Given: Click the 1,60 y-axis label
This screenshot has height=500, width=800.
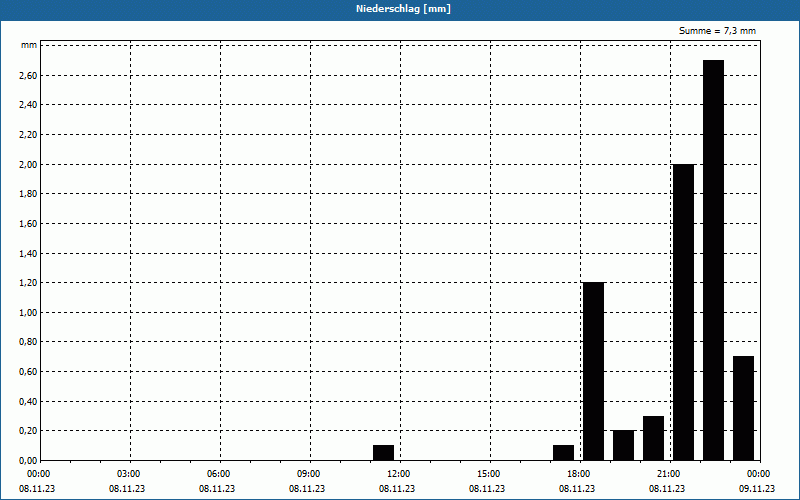Looking at the screenshot, I should (x=28, y=223).
